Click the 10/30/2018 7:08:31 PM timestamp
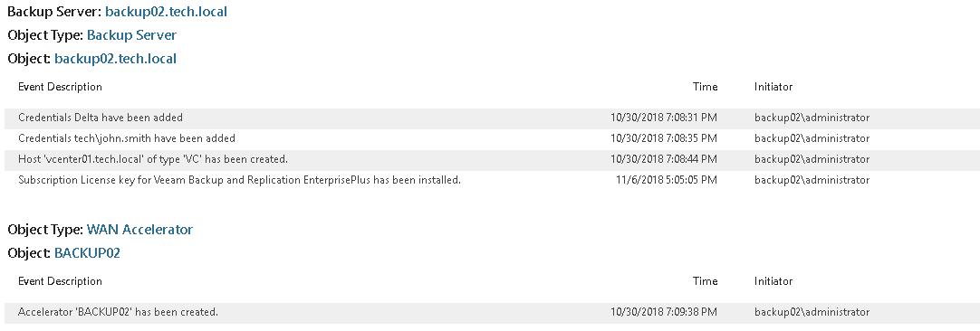The image size is (980, 331). 664,118
